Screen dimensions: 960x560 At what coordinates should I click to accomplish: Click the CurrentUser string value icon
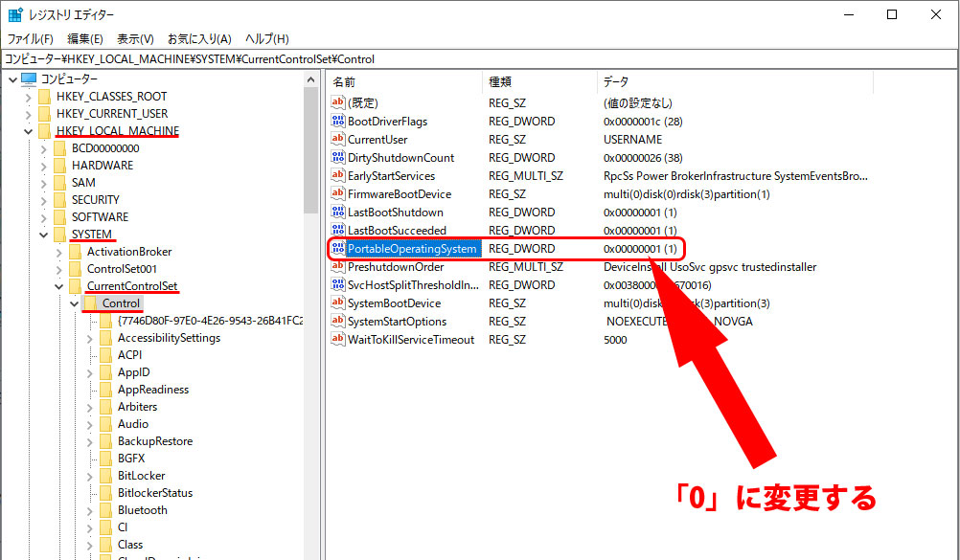(x=338, y=139)
